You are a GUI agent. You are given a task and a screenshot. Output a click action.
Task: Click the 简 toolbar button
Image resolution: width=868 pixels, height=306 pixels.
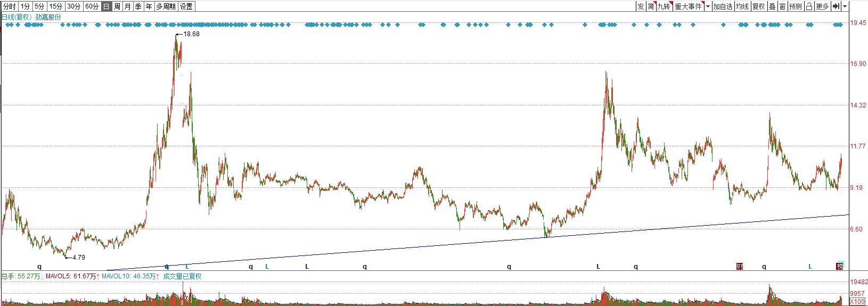click(651, 6)
